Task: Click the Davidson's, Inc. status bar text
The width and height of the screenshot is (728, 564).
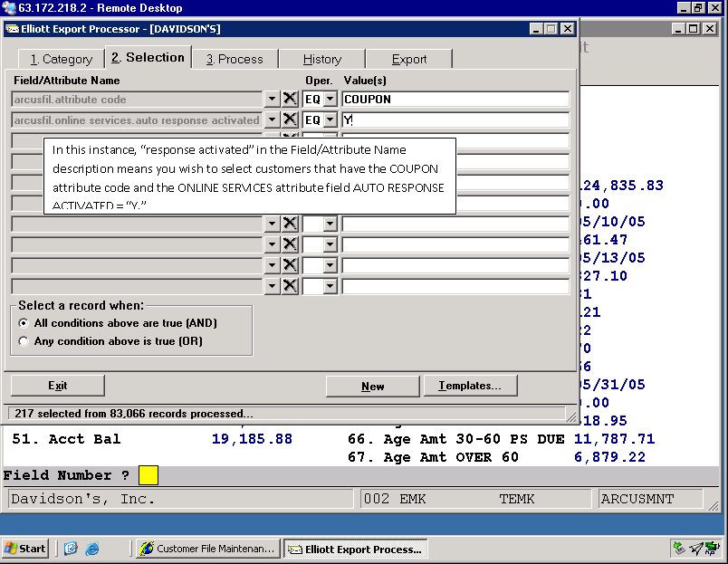Action: coord(82,499)
